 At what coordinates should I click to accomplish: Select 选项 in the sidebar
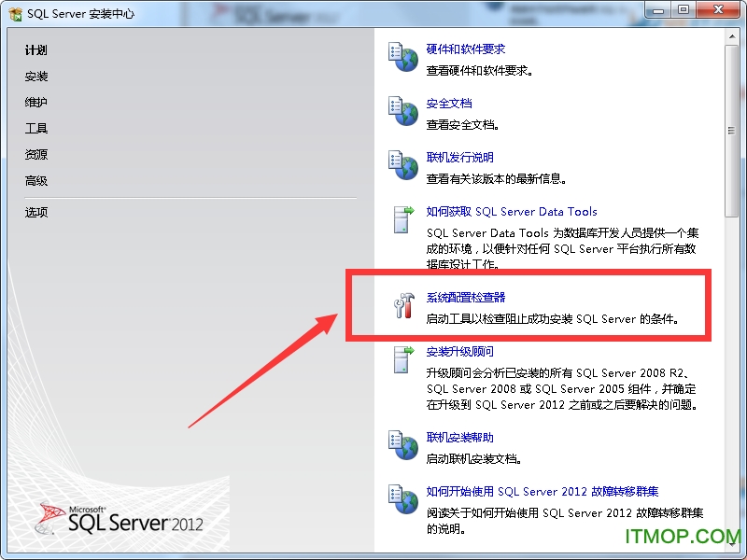click(x=35, y=213)
